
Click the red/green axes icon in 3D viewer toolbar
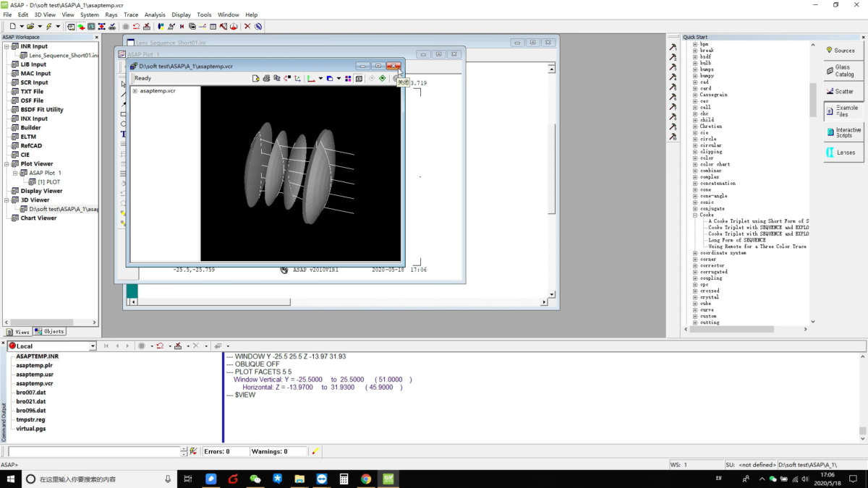(310, 78)
